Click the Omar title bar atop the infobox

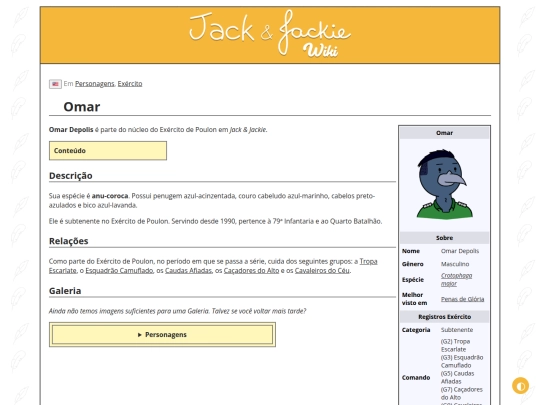444,133
